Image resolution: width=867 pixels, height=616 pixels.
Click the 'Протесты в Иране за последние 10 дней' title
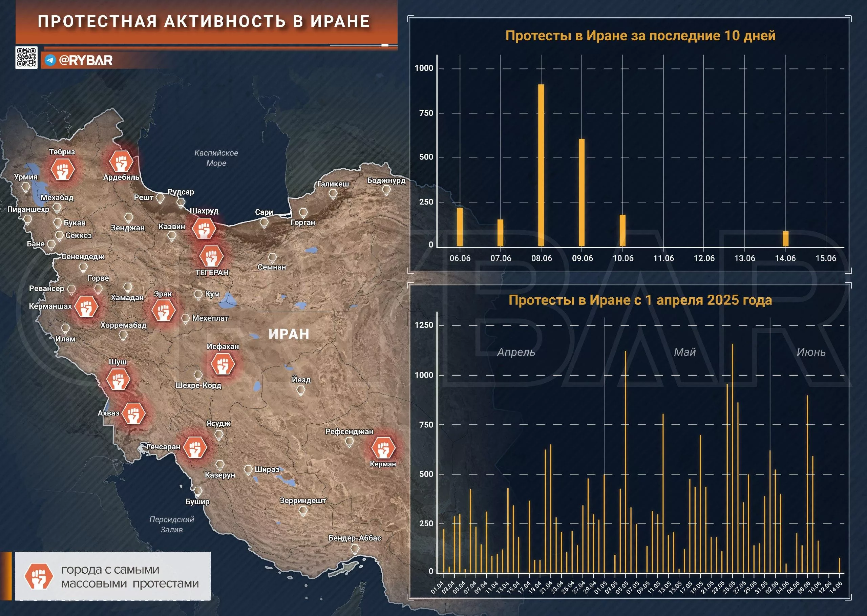[x=640, y=36]
